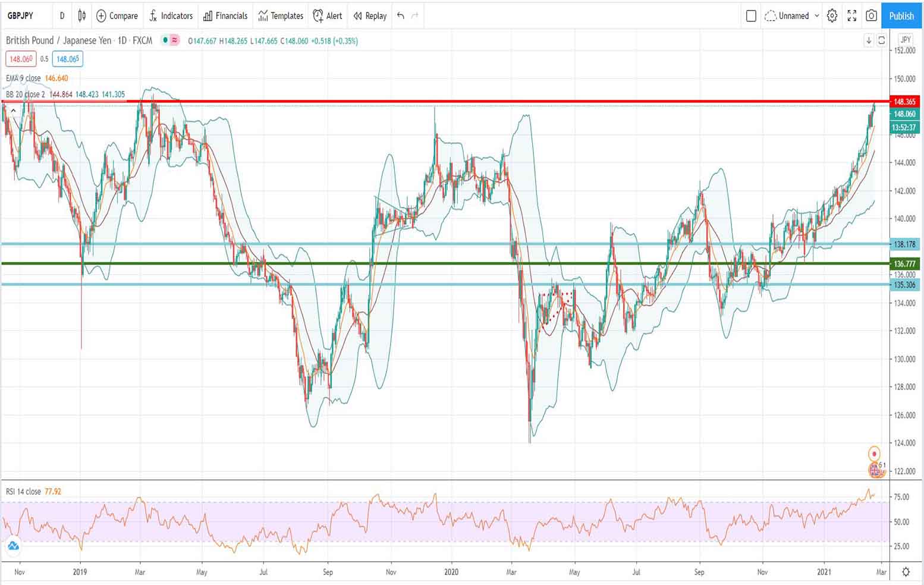Click the Compare icon to add a symbol
This screenshot has width=924, height=585.
[x=117, y=16]
